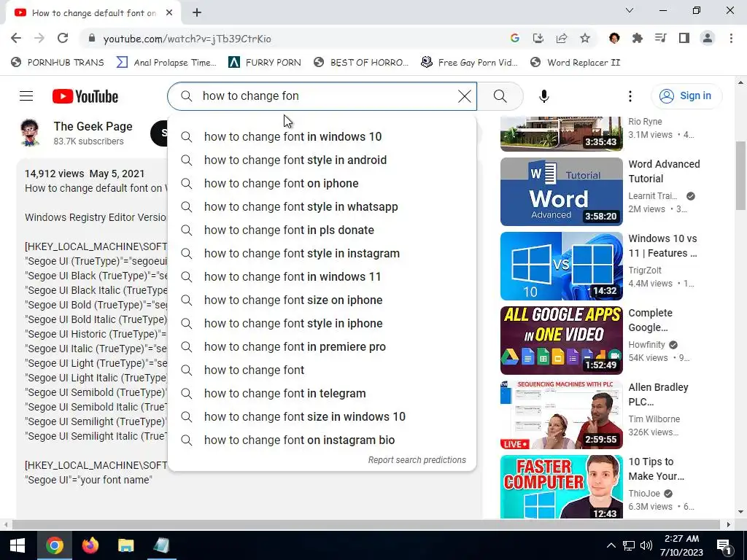Viewport: 747px width, 560px height.
Task: Select suggestion 'how to change font in windows 10'
Action: pyautogui.click(x=322, y=136)
